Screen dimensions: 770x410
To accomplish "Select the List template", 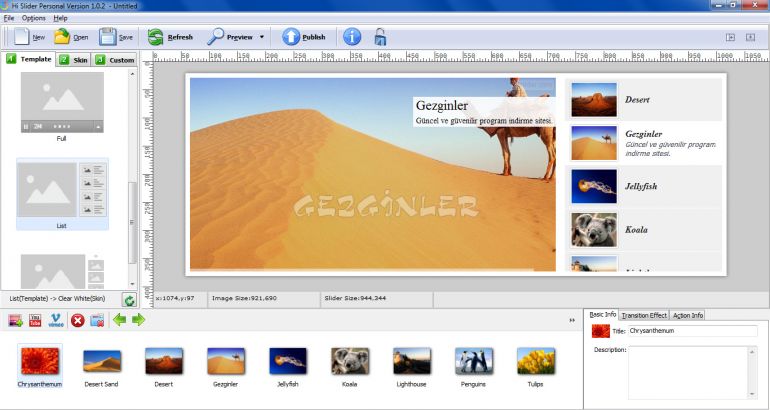I will 62,194.
